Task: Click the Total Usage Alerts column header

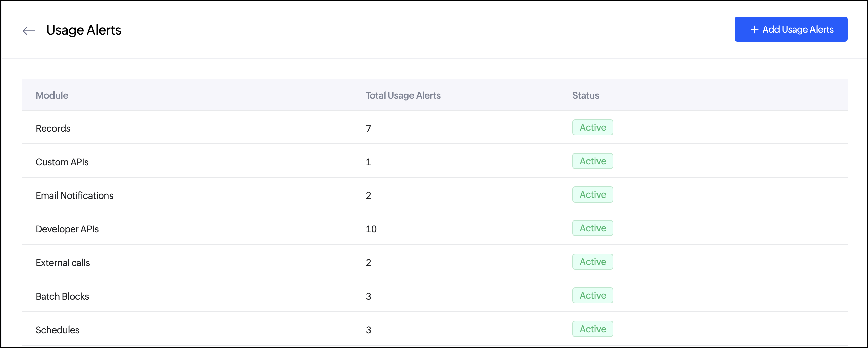Action: (x=403, y=96)
